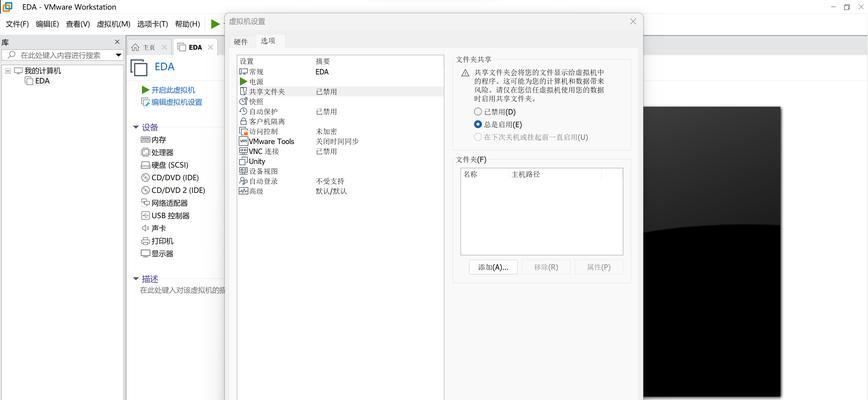
Task: Open the 选项卡(T) menu
Action: [x=153, y=24]
